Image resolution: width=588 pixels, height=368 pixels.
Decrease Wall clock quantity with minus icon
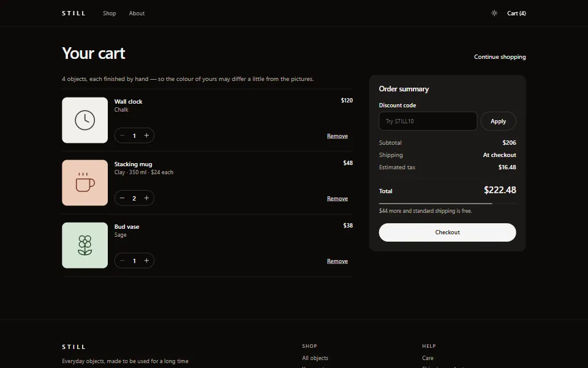122,136
